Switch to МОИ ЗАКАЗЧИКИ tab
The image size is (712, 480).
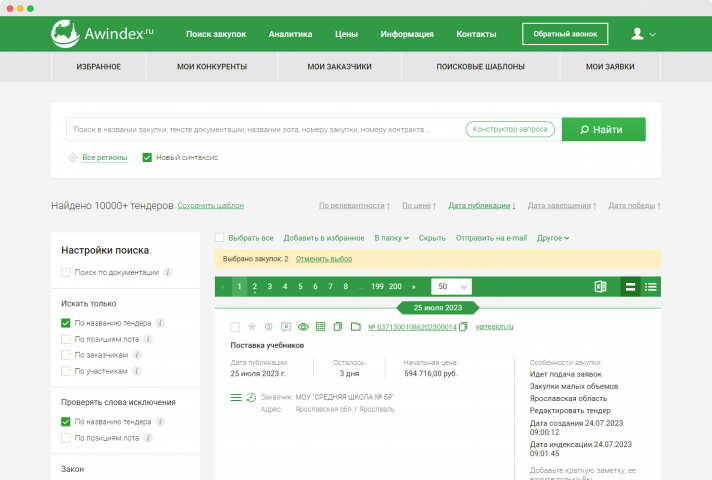pyautogui.click(x=339, y=67)
